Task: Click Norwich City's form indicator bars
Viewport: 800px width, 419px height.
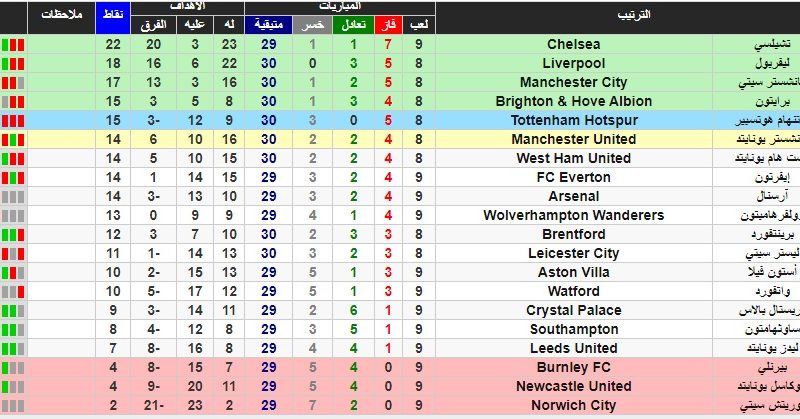Action: point(13,406)
